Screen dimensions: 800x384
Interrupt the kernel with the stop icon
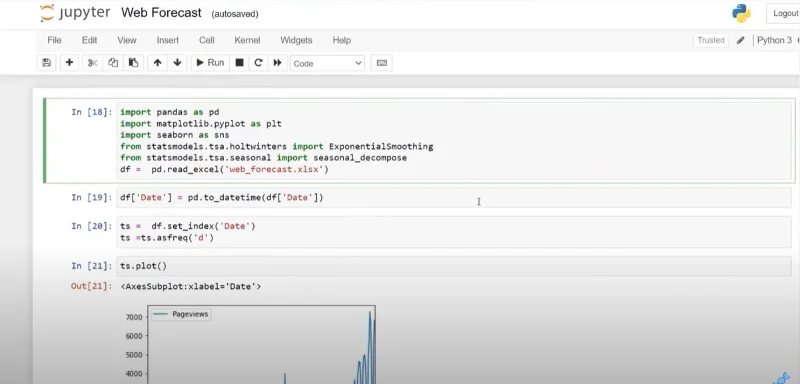point(239,63)
